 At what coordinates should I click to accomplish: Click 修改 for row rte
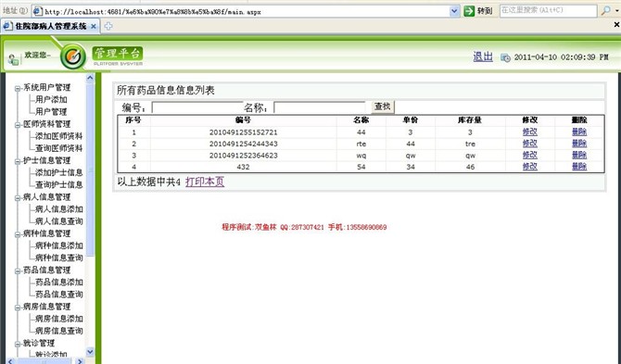click(x=529, y=144)
